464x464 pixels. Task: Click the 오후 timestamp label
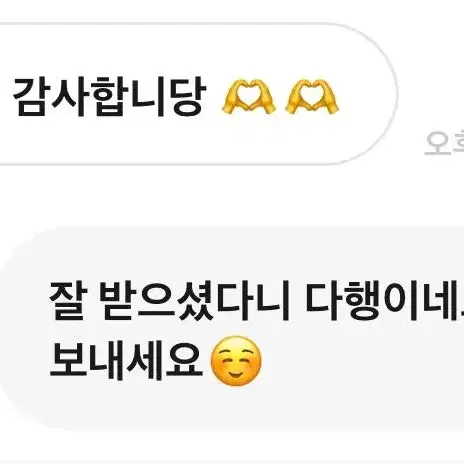tap(444, 144)
